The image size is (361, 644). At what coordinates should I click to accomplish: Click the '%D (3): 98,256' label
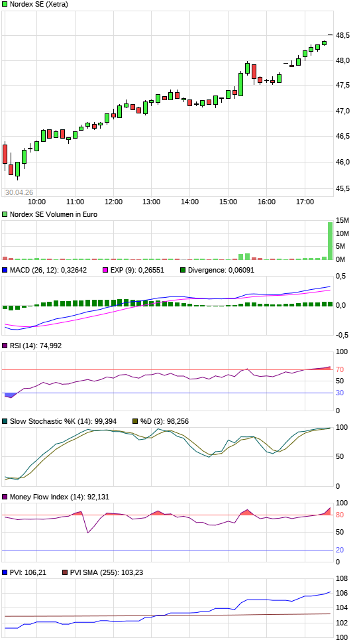(164, 421)
